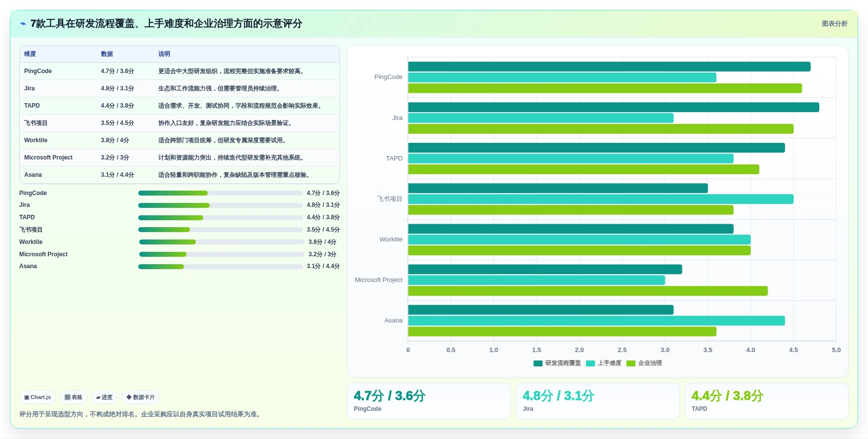868x439 pixels.
Task: Click table cell 4.8分 / 3.1分
Action: [117, 88]
